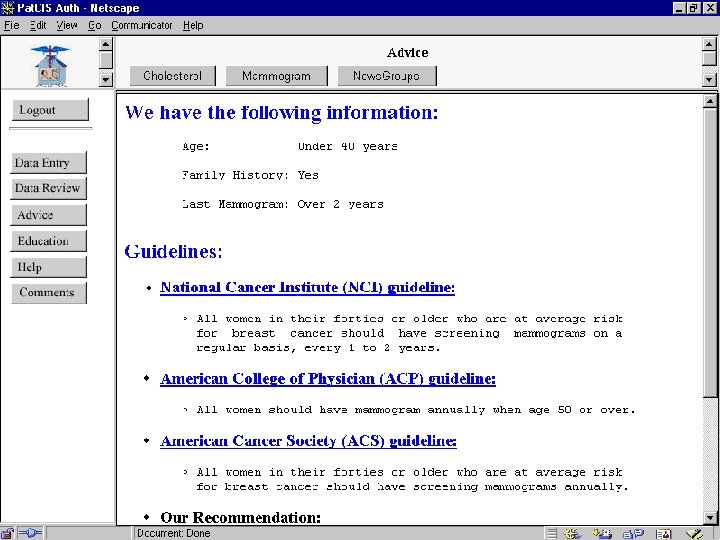The width and height of the screenshot is (720, 540).
Task: Click the Advice header frame scroll up arrow
Action: click(709, 44)
